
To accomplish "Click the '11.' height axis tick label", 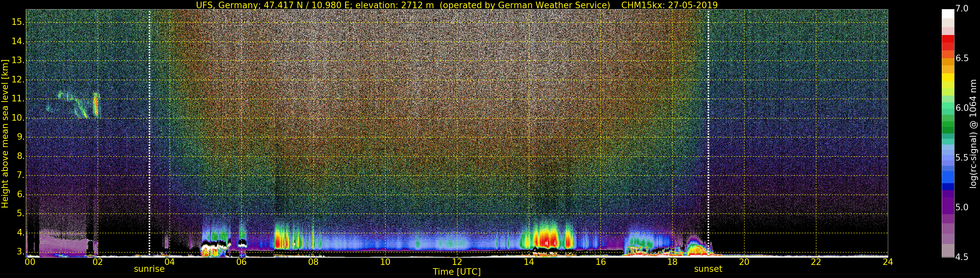I will point(18,99).
